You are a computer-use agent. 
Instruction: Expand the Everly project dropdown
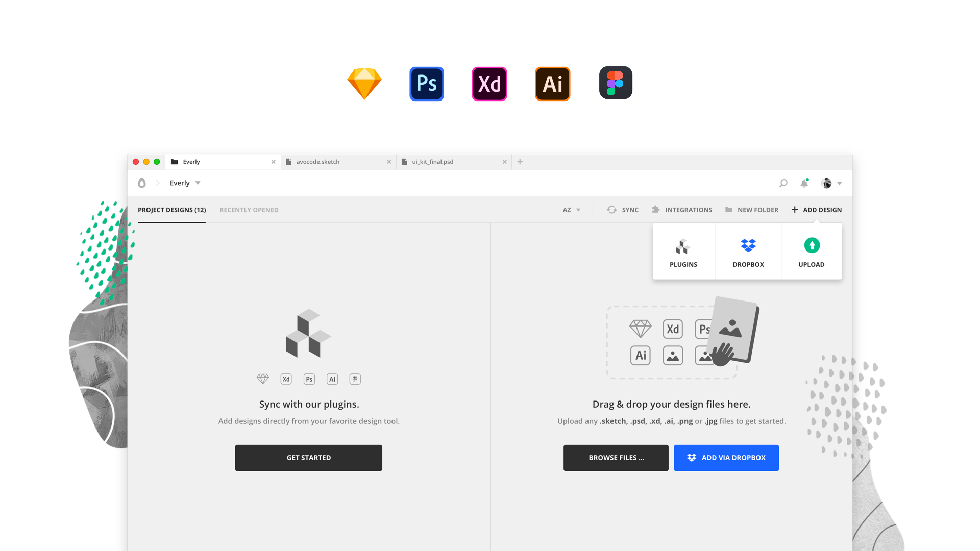tap(185, 183)
